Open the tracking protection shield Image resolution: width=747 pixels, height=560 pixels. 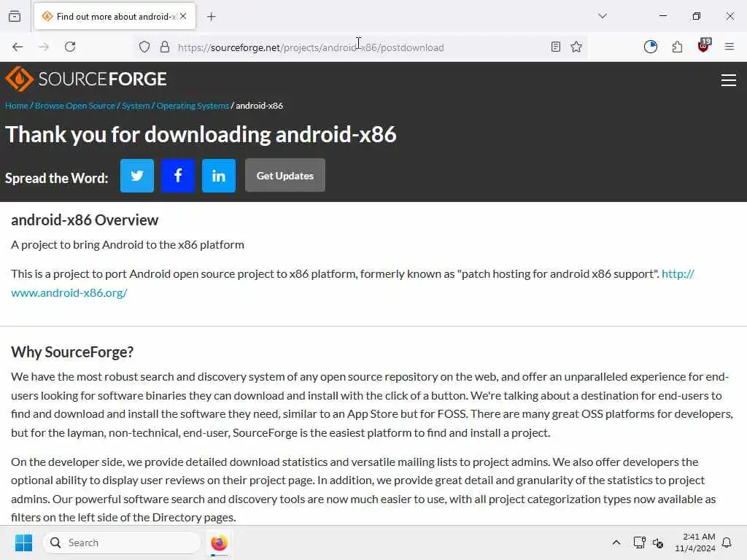click(144, 47)
